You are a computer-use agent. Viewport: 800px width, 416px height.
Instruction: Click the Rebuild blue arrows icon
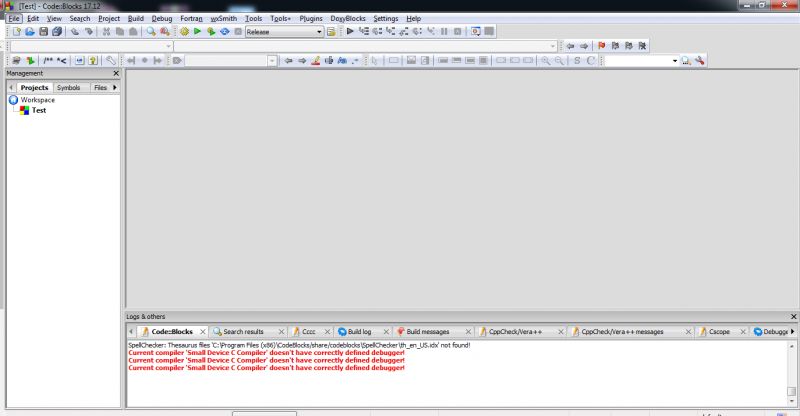pyautogui.click(x=224, y=32)
